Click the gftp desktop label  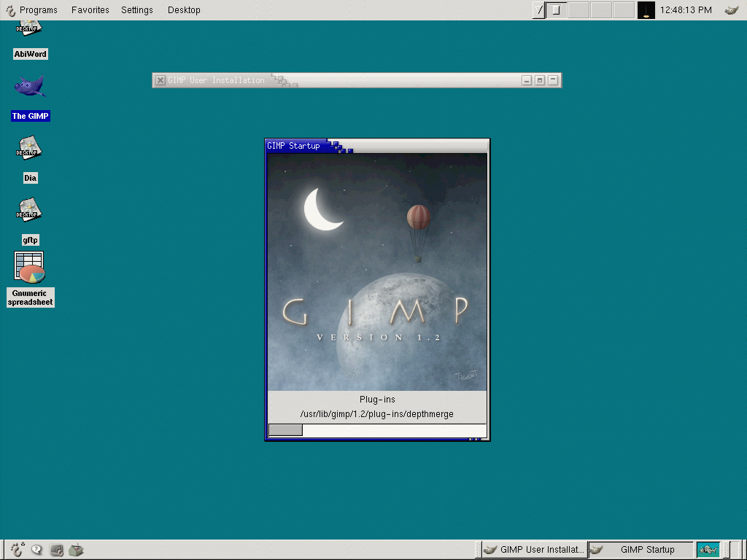pos(30,240)
